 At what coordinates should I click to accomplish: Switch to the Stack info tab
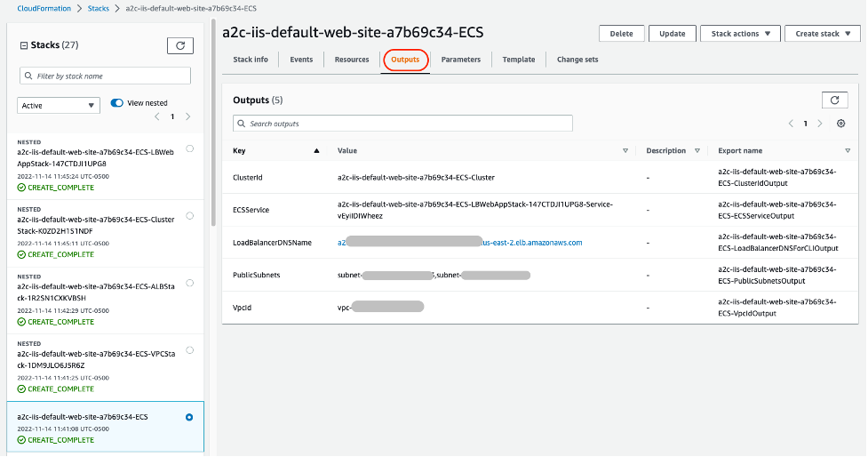251,60
